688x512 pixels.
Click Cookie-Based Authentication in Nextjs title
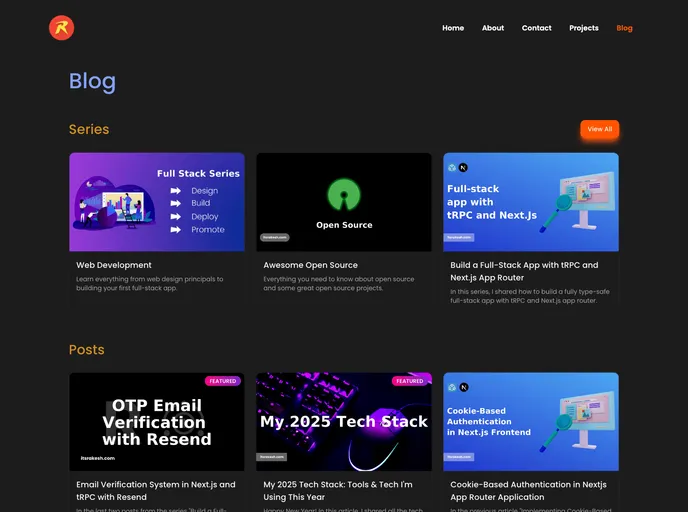[528, 491]
